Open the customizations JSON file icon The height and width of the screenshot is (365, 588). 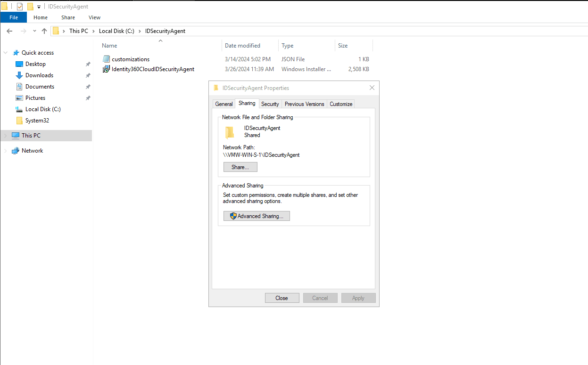pyautogui.click(x=106, y=59)
